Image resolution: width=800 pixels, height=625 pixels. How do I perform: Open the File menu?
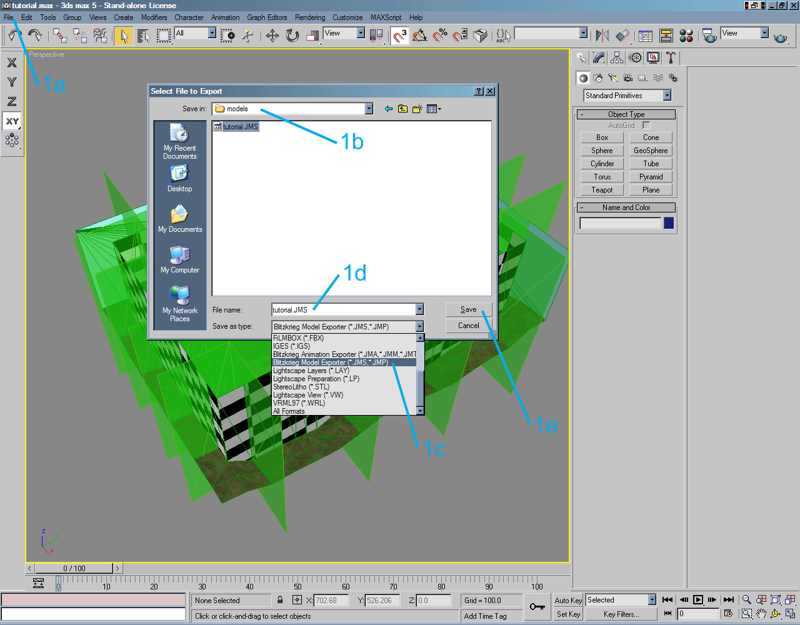(x=9, y=17)
